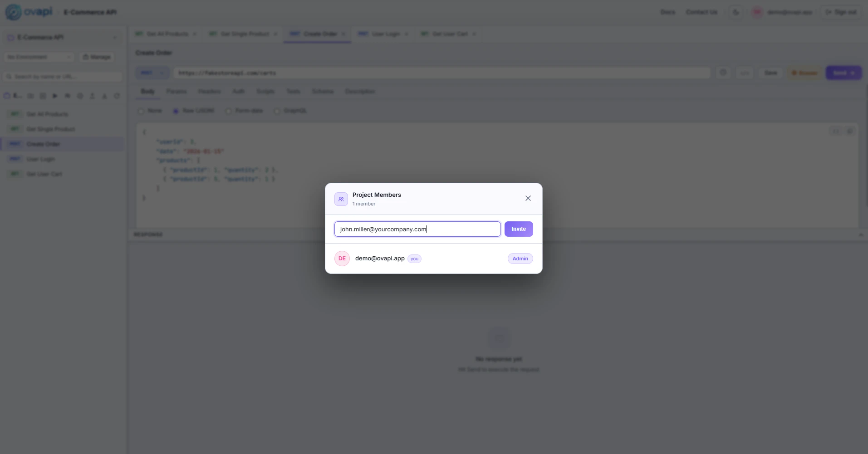Screen dimensions: 868x454
Task: Click the refresh icon in the sidebar toolbar
Action: (x=117, y=96)
